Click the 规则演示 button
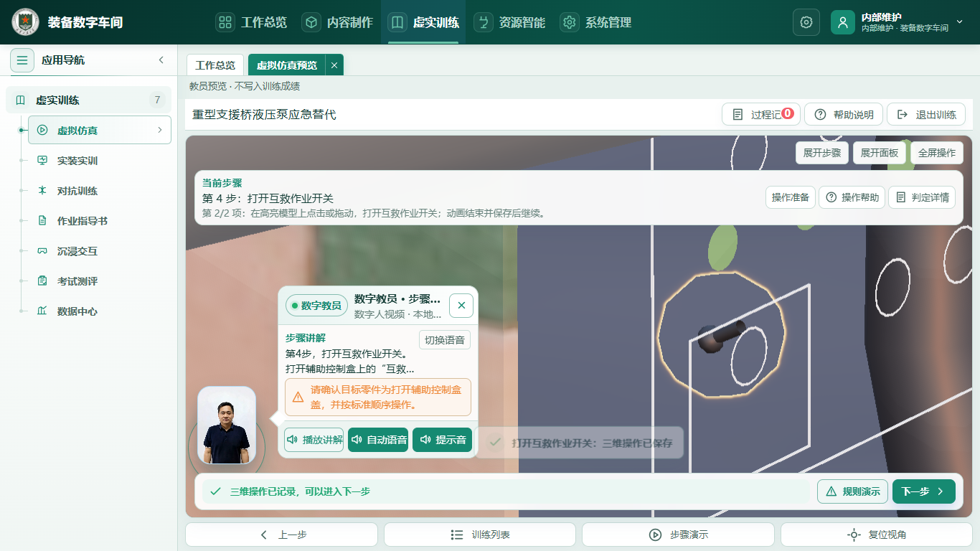 pyautogui.click(x=852, y=491)
